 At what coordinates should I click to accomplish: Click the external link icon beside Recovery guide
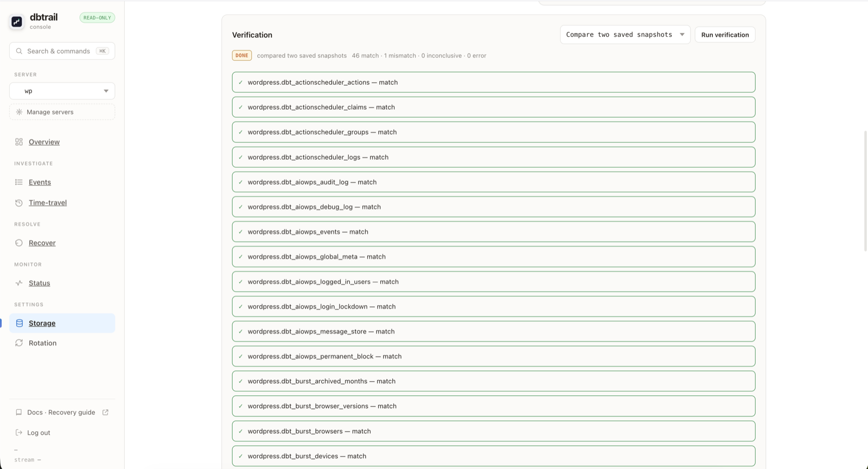coord(105,413)
